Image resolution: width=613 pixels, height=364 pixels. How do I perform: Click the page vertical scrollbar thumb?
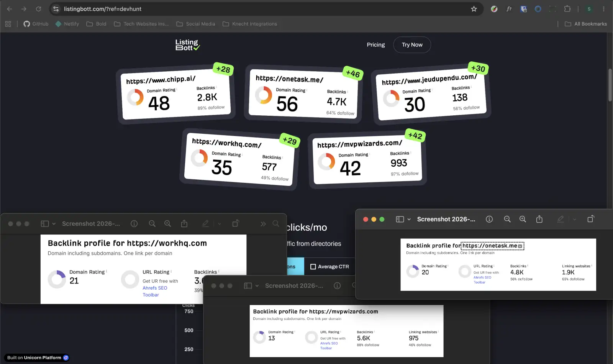[x=610, y=85]
